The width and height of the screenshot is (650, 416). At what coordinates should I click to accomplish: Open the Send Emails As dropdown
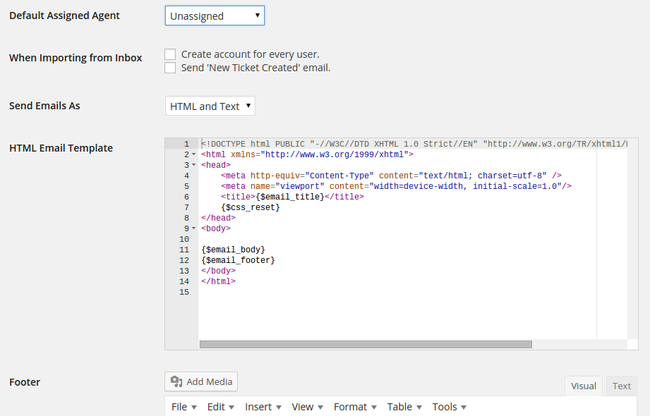pyautogui.click(x=210, y=106)
